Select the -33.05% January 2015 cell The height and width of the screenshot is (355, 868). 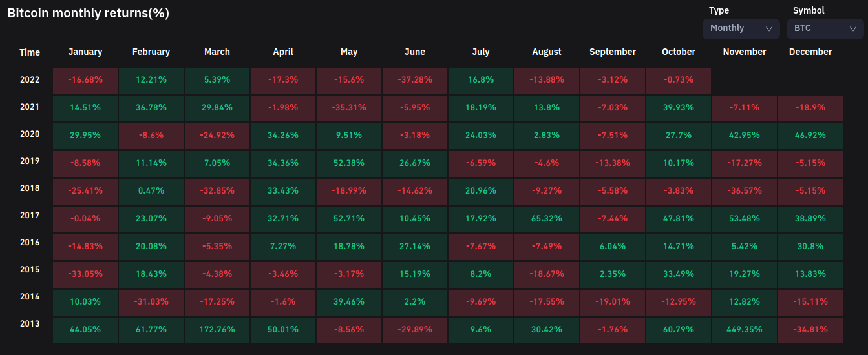tap(85, 274)
